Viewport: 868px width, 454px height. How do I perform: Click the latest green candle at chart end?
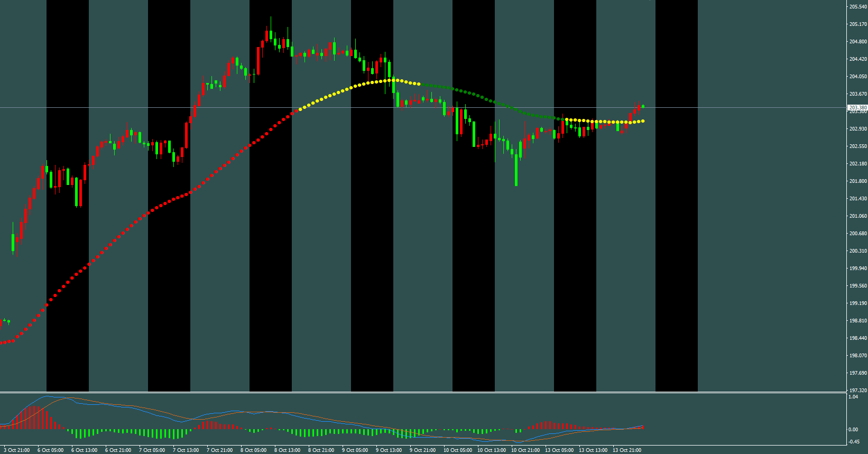click(x=643, y=106)
